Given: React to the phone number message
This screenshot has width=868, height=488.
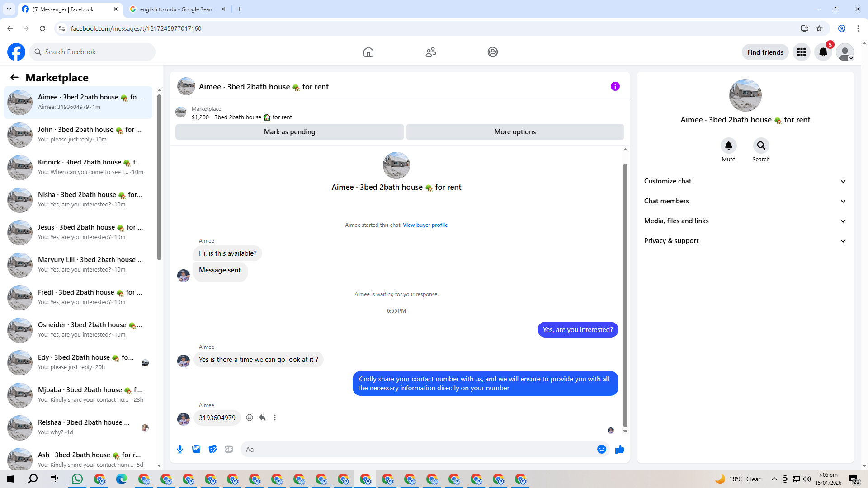Looking at the screenshot, I should [x=250, y=418].
